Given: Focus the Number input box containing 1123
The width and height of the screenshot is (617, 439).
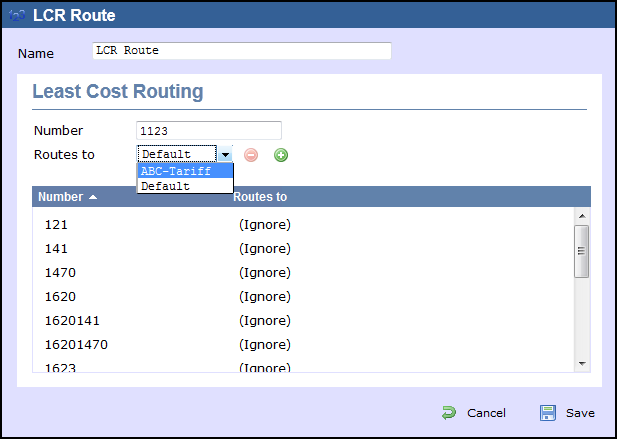Looking at the screenshot, I should tap(208, 130).
